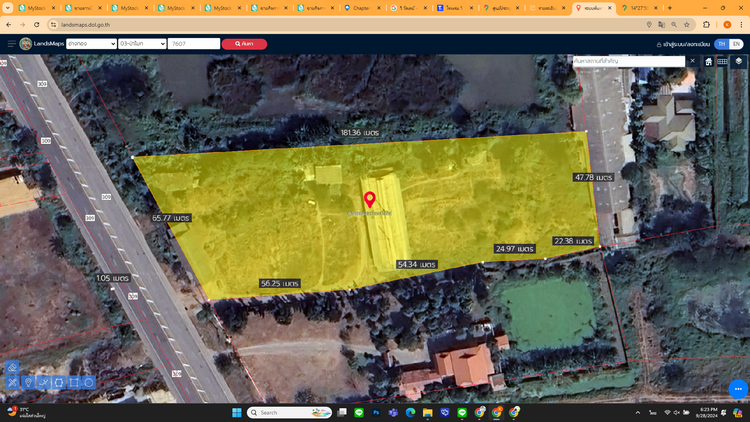Image resolution: width=750 pixels, height=422 pixels.
Task: Open the blue chat bubble button
Action: click(738, 389)
